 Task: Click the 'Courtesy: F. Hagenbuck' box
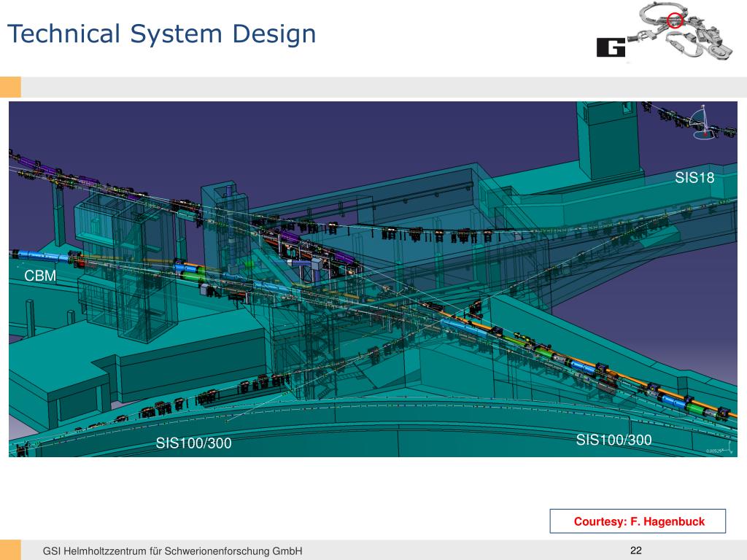click(638, 521)
